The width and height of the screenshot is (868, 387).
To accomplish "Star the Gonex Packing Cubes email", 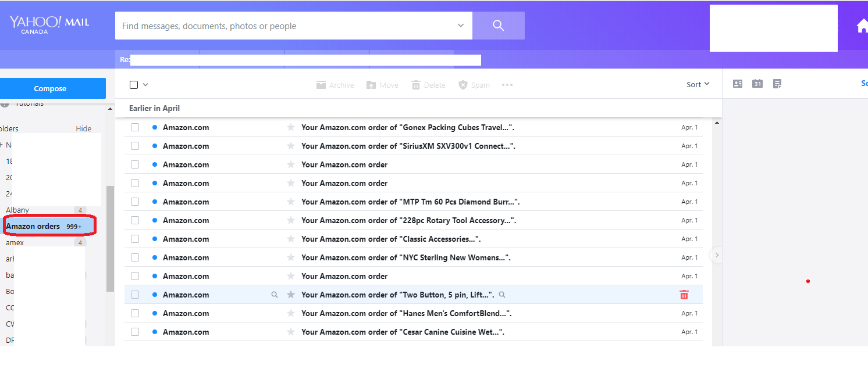I will pos(291,127).
